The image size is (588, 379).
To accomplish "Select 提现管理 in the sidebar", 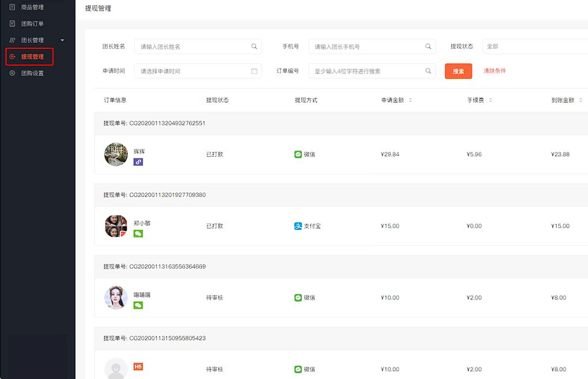I will [x=30, y=57].
